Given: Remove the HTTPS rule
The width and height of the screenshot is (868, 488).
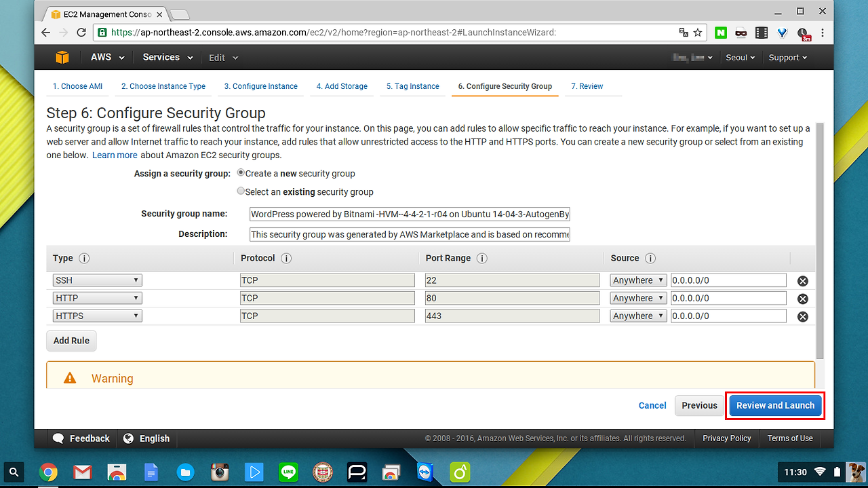Looking at the screenshot, I should (x=803, y=316).
